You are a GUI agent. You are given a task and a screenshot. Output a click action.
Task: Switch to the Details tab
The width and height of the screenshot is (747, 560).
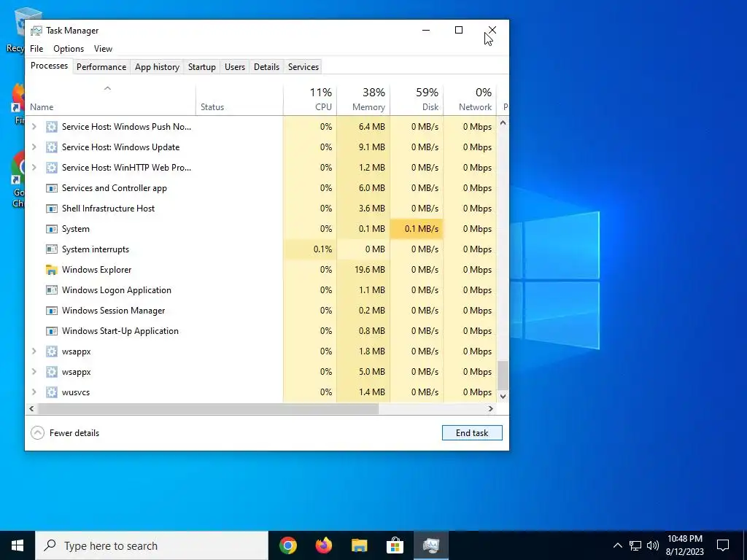click(266, 67)
